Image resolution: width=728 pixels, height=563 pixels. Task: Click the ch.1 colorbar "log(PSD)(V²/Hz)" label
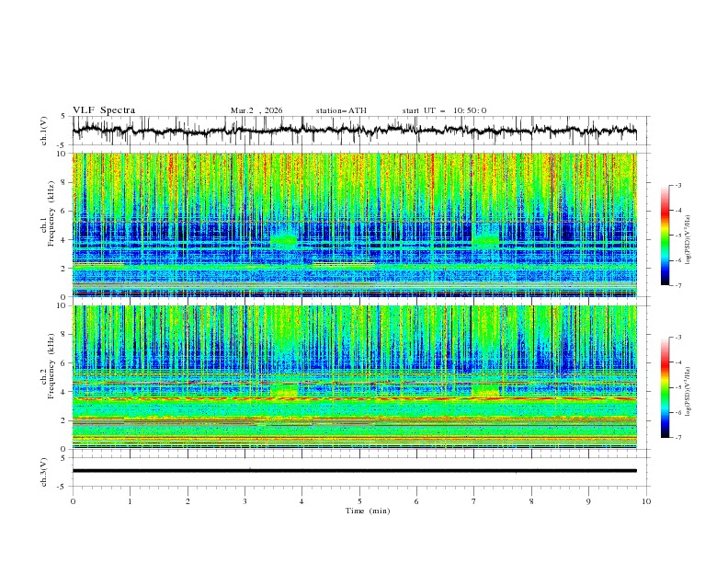(x=688, y=240)
